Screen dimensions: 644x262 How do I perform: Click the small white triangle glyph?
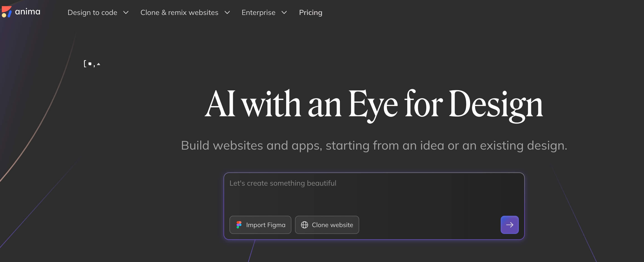tap(98, 64)
